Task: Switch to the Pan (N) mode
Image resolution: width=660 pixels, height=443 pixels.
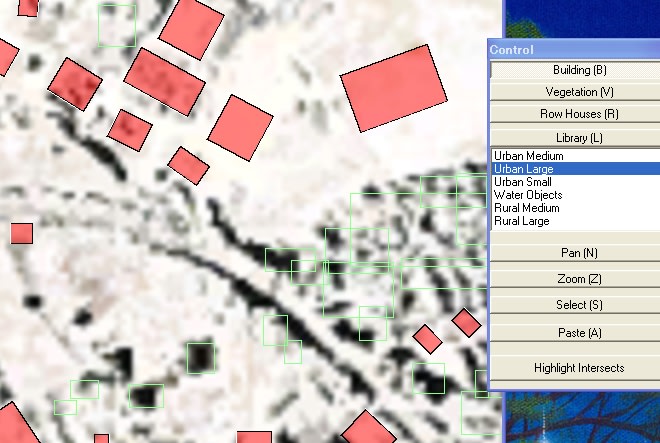Action: (576, 253)
